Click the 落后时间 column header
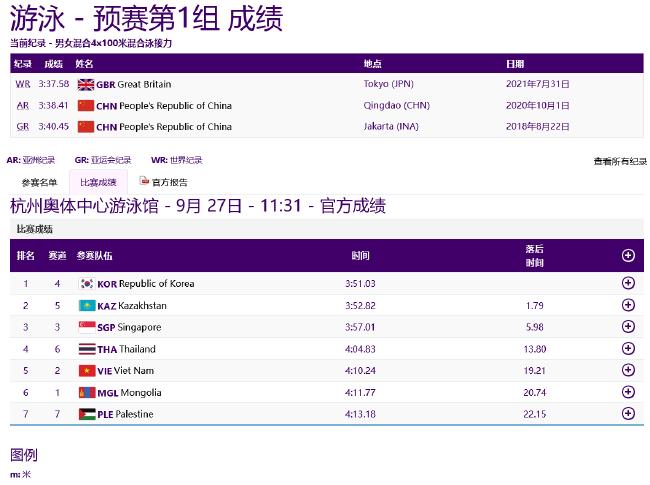 click(534, 255)
